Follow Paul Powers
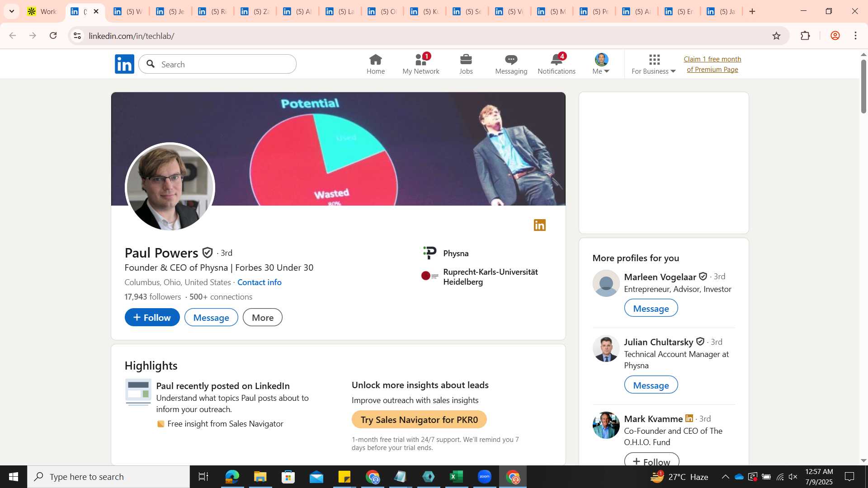This screenshot has height=488, width=868. 152,318
